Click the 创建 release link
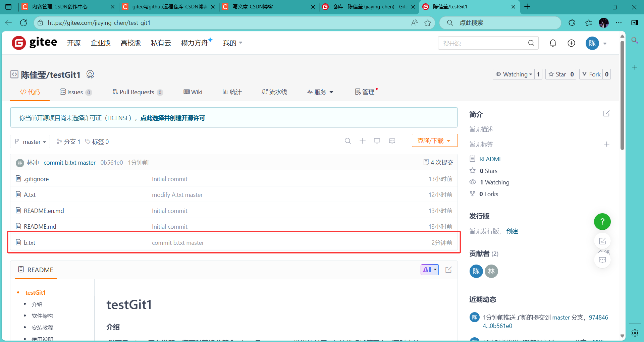Viewport: 644px width, 342px height. click(x=512, y=231)
